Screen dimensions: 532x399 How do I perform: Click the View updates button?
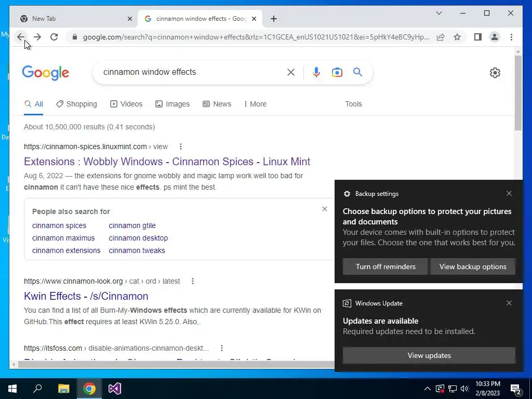click(x=429, y=355)
